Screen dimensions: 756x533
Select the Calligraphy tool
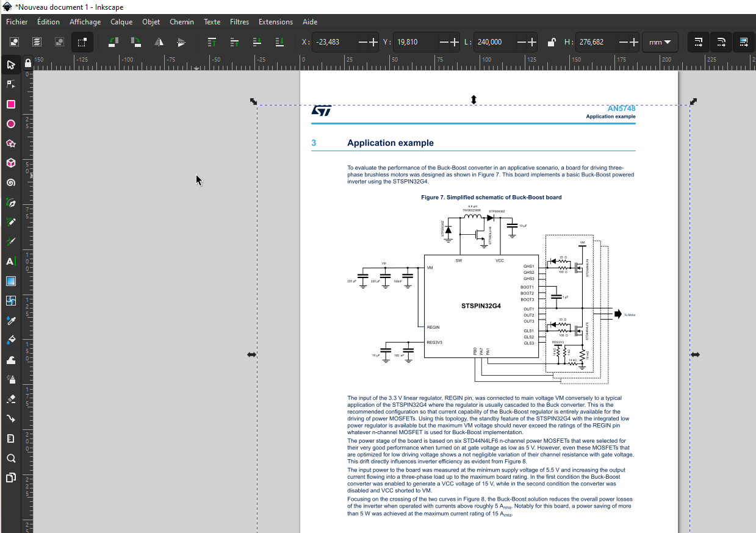(x=10, y=241)
